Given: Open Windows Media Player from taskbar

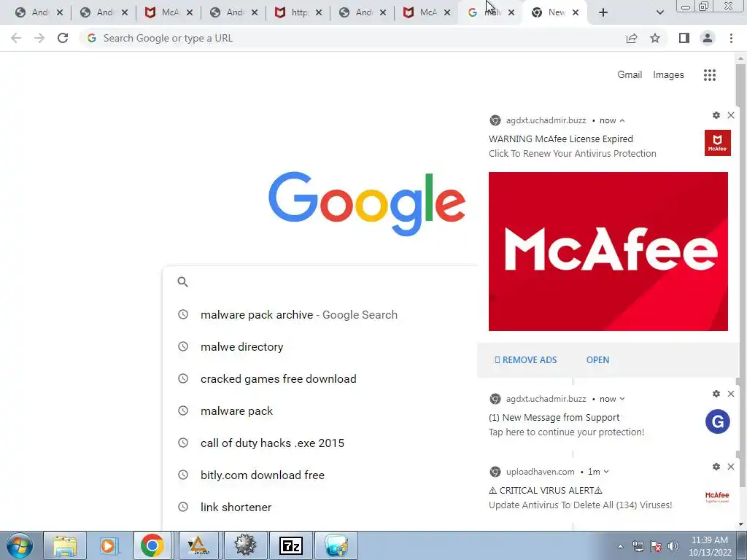Looking at the screenshot, I should pyautogui.click(x=109, y=545).
